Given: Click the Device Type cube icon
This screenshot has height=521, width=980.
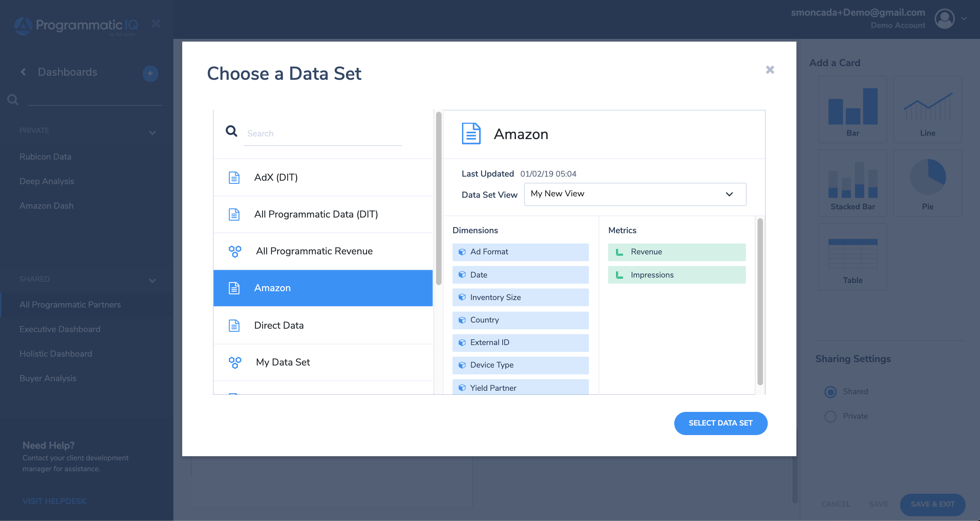Looking at the screenshot, I should [x=462, y=365].
